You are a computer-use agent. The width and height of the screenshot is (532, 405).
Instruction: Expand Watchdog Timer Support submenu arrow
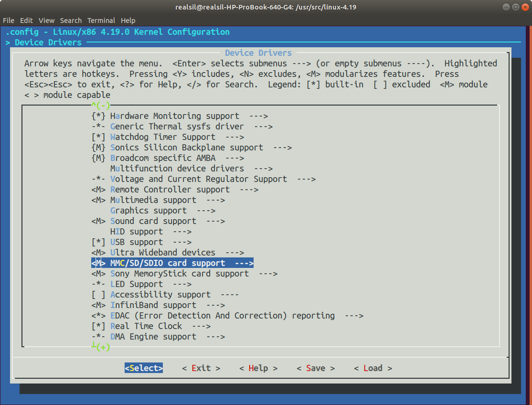(x=235, y=137)
